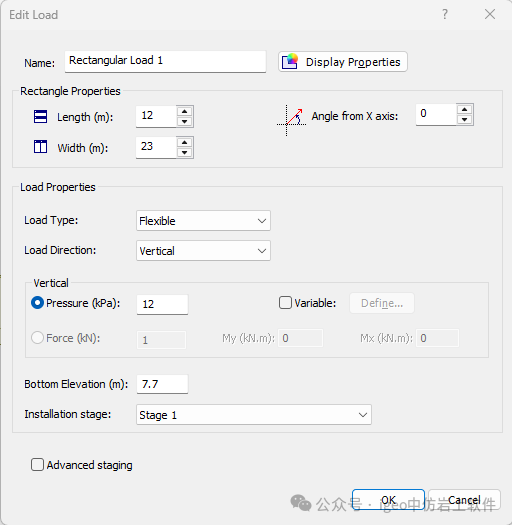This screenshot has width=512, height=525.
Task: Click the Bottom Elevation (m) field
Action: pos(162,384)
